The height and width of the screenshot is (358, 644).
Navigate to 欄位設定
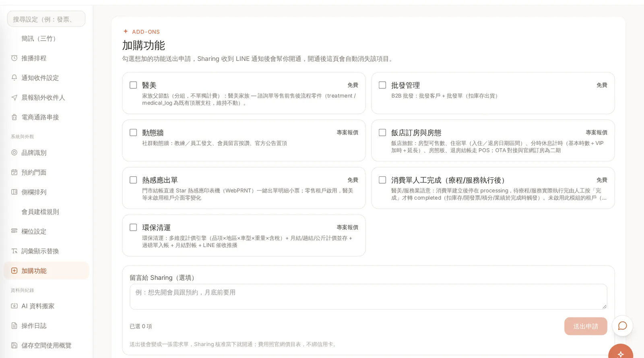point(46,231)
